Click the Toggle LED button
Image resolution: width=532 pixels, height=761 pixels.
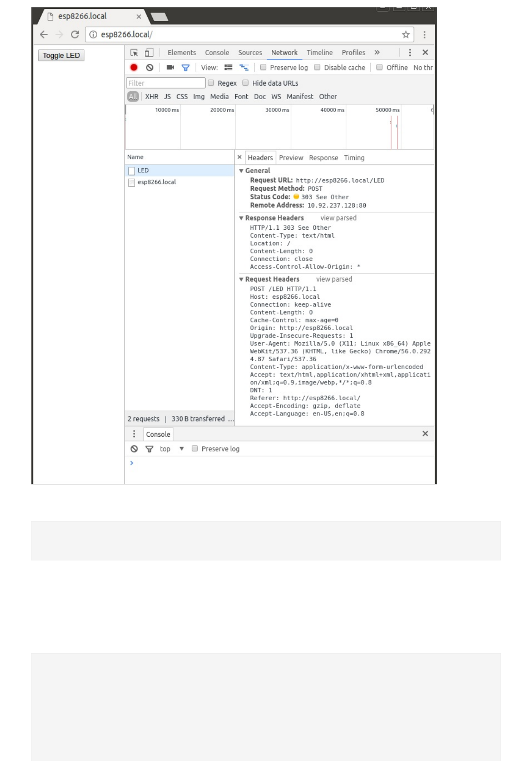[x=61, y=56]
